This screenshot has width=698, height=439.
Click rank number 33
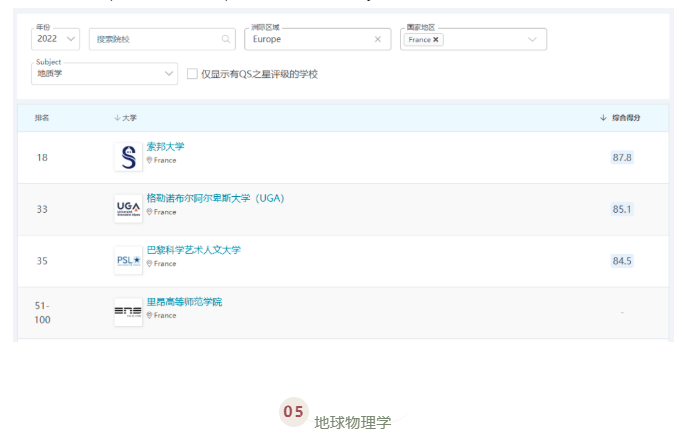coord(42,209)
